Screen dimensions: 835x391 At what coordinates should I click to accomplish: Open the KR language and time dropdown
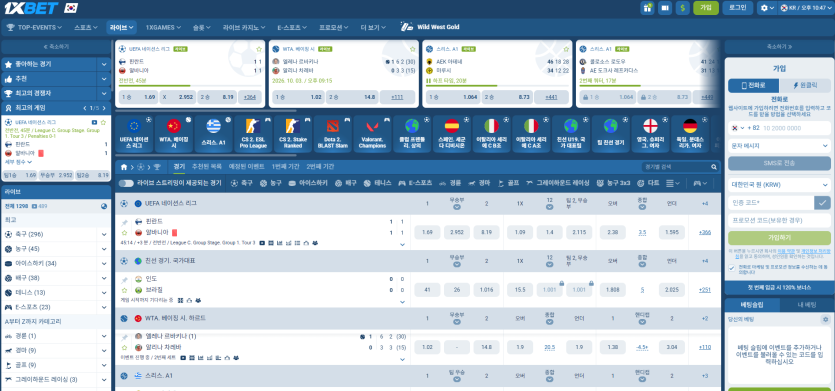coord(806,8)
